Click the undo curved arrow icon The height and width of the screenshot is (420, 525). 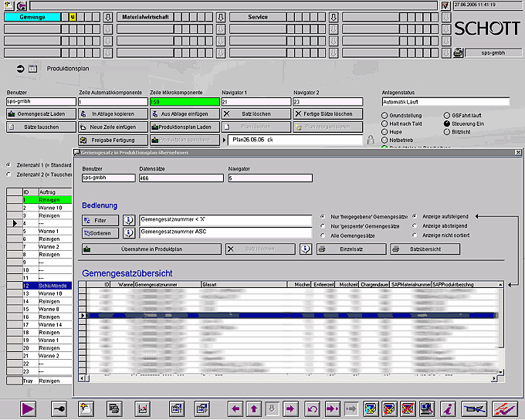pyautogui.click(x=313, y=408)
